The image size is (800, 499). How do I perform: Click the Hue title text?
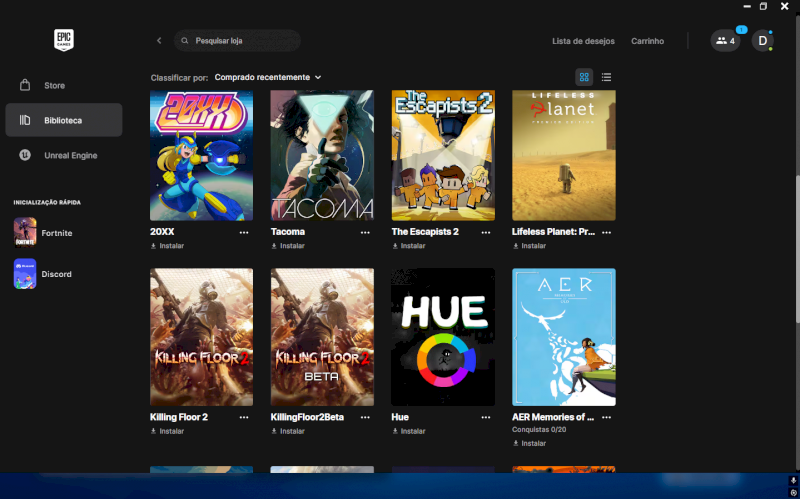pos(400,417)
